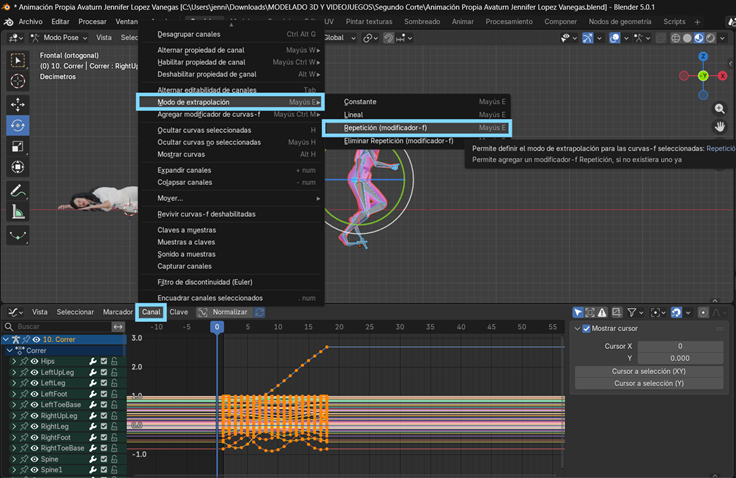
Task: Click the Normalizar button
Action: tap(228, 312)
